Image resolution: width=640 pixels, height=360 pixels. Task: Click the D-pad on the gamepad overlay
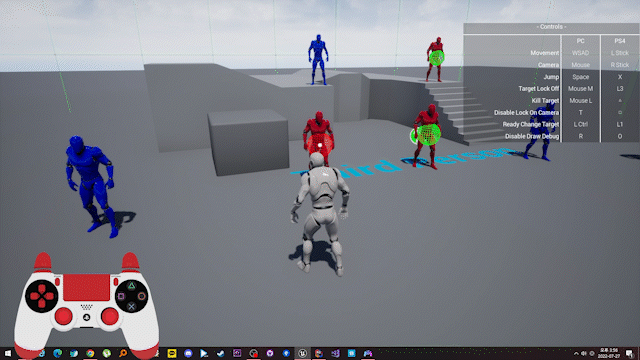pyautogui.click(x=42, y=296)
